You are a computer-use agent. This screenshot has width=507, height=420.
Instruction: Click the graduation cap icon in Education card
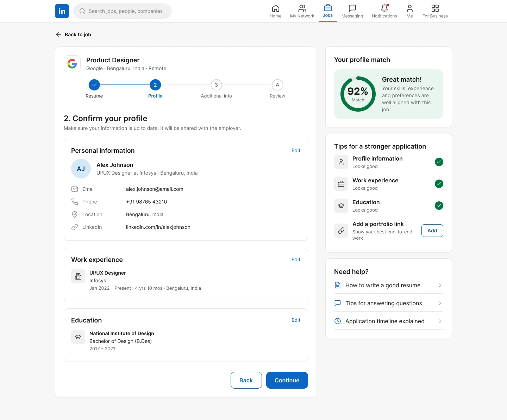click(x=78, y=337)
